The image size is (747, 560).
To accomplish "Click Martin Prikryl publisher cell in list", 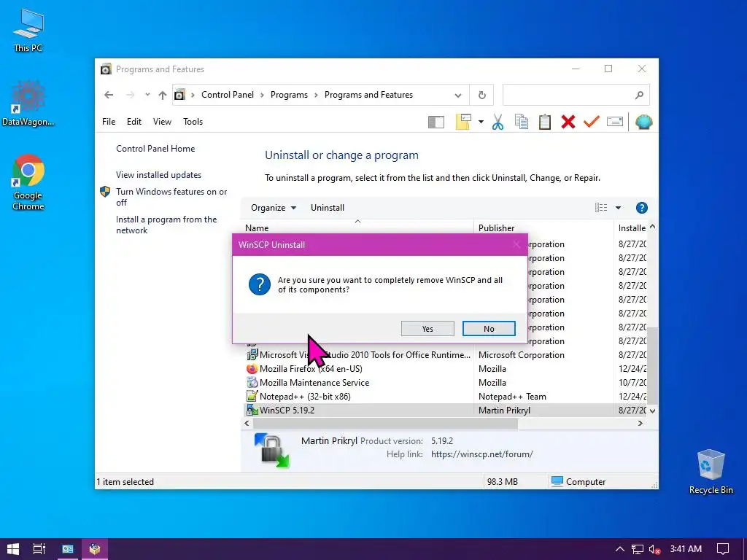I will [504, 410].
